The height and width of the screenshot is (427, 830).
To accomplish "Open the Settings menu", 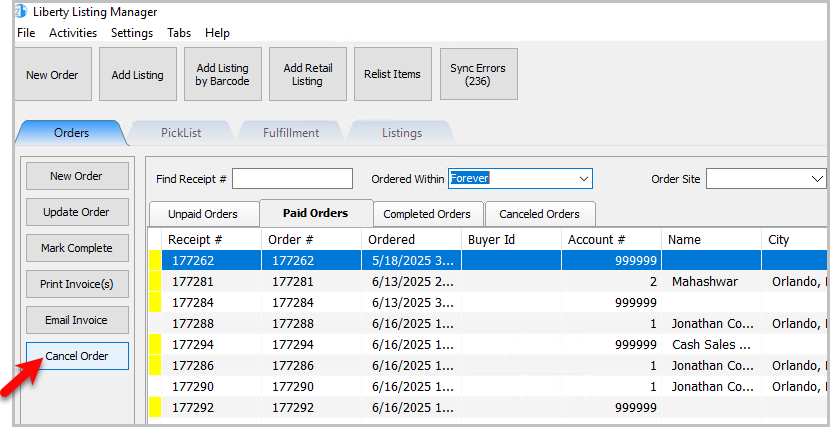I will coord(132,33).
